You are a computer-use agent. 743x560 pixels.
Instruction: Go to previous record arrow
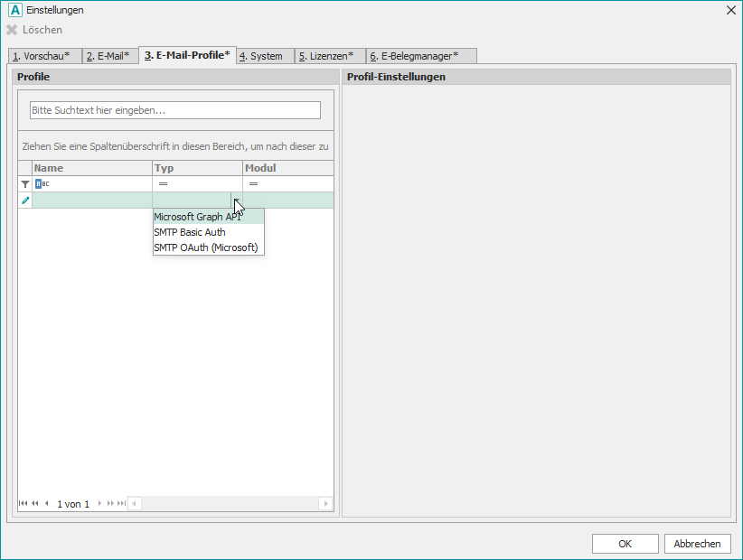(x=46, y=503)
